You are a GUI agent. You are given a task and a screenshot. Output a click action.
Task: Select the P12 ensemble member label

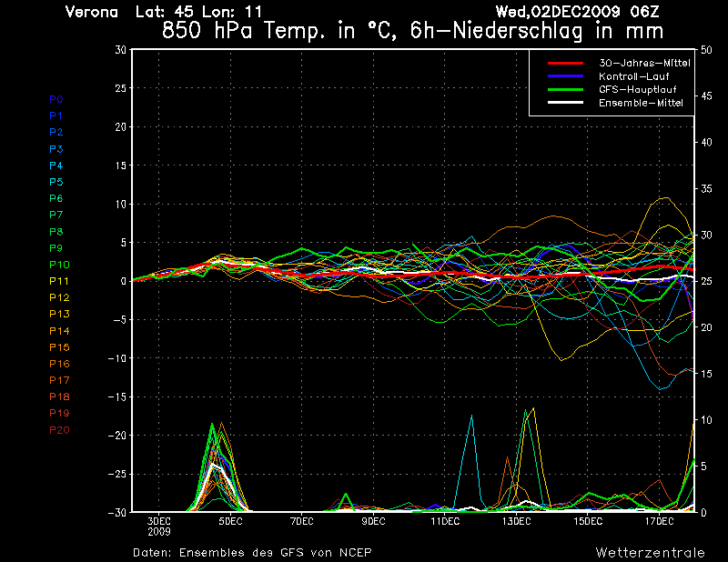(59, 297)
